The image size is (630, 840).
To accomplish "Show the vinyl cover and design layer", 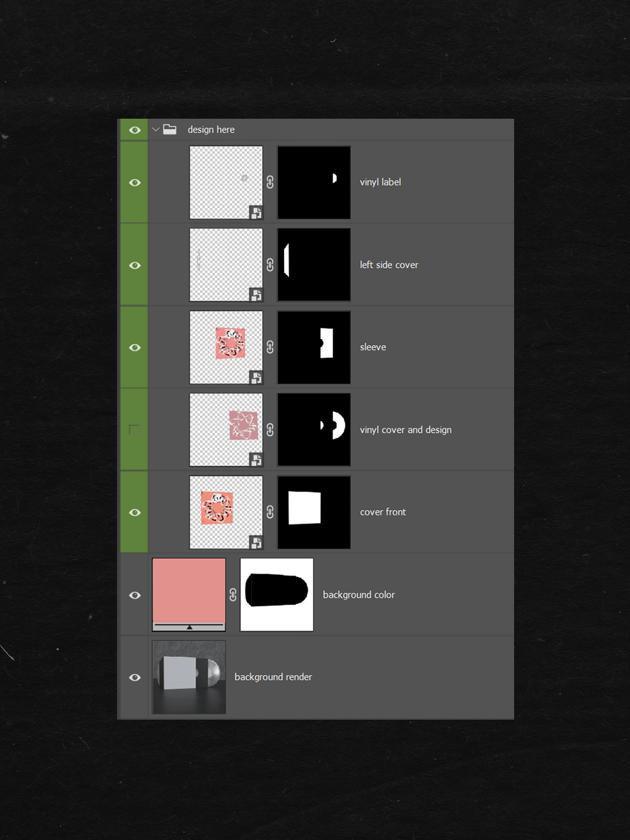I will pos(134,430).
